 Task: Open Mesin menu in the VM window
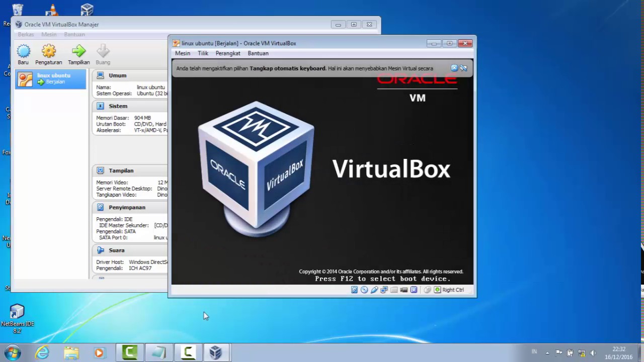(x=183, y=53)
